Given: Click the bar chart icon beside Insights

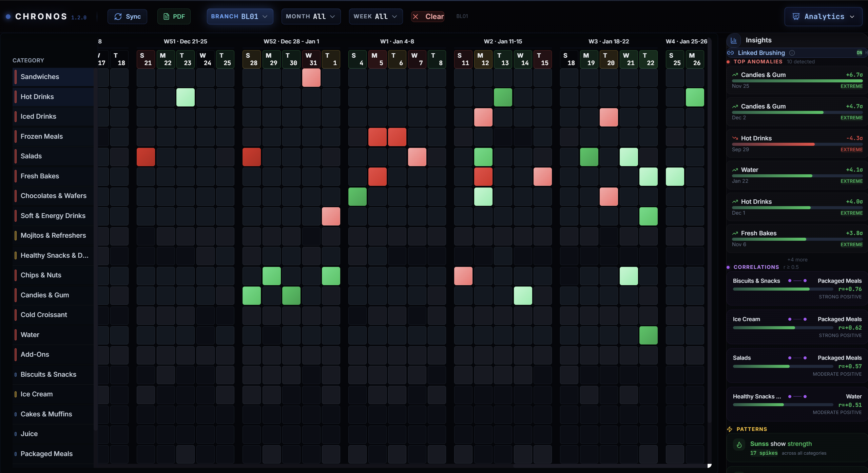Looking at the screenshot, I should click(734, 40).
